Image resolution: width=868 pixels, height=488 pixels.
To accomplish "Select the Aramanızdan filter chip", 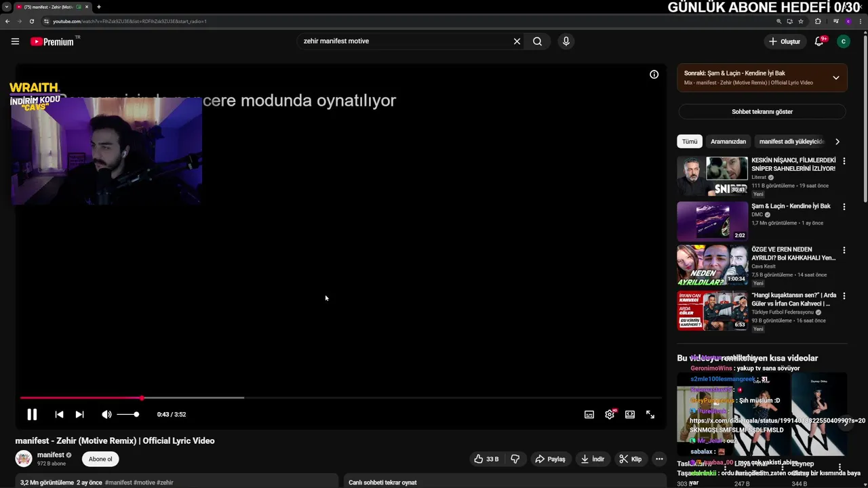I will 728,142.
